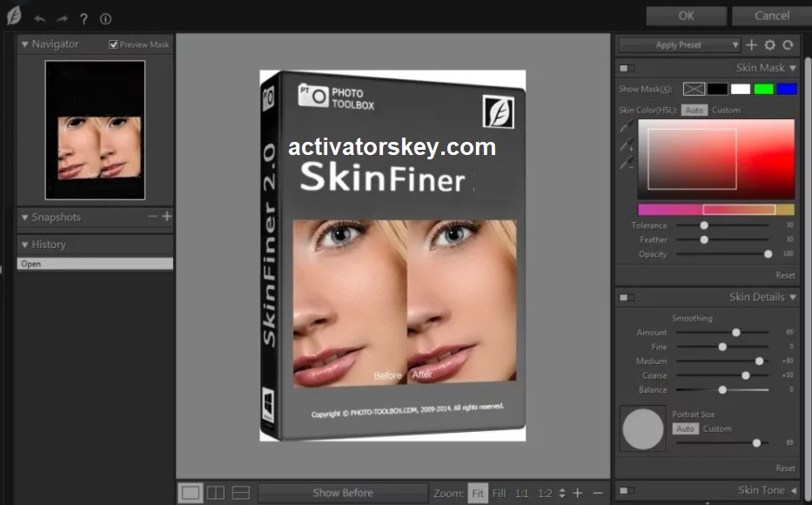Open help with the question mark icon
Screen dimensions: 812x505
tap(84, 19)
